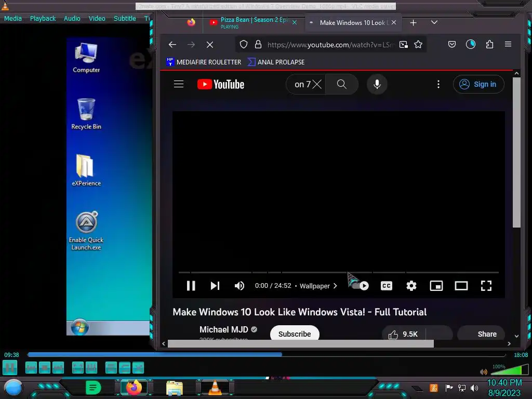This screenshot has width=532, height=399.
Task: Focus the Firefox URL address bar
Action: 331,45
